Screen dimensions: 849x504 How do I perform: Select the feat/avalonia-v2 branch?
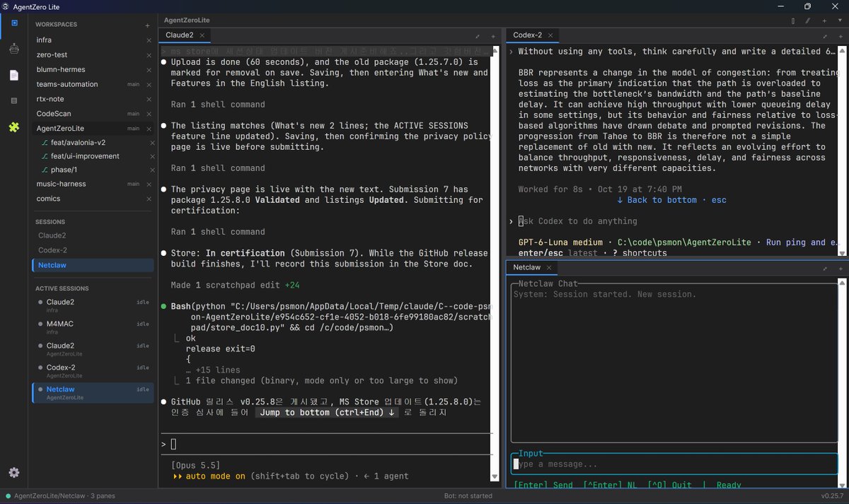tap(78, 143)
